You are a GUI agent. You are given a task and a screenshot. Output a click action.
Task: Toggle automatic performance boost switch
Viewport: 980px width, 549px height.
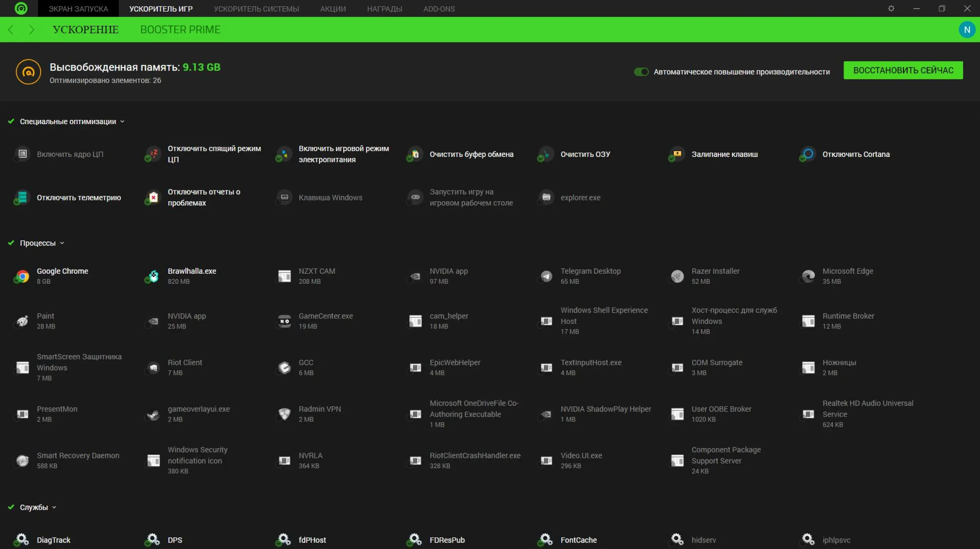coord(641,72)
